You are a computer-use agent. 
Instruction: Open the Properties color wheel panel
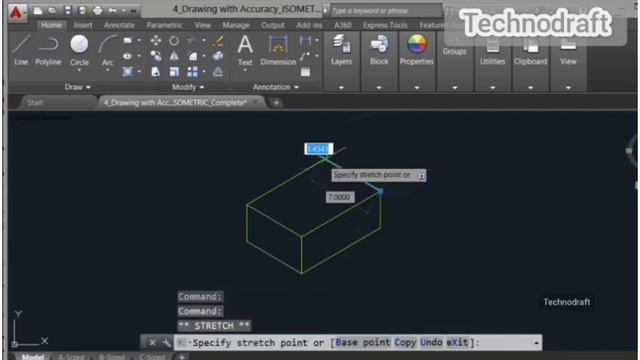416,50
